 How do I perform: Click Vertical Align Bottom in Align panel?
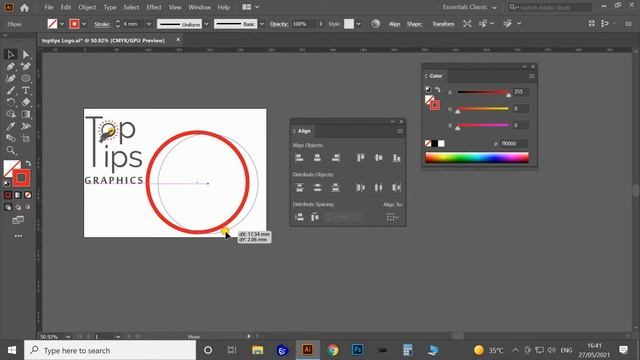click(x=396, y=158)
